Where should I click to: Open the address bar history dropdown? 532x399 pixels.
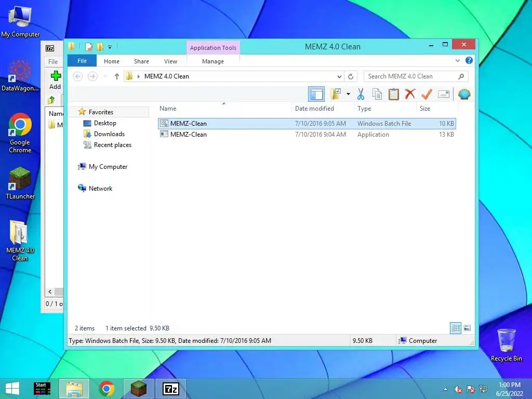coord(339,77)
